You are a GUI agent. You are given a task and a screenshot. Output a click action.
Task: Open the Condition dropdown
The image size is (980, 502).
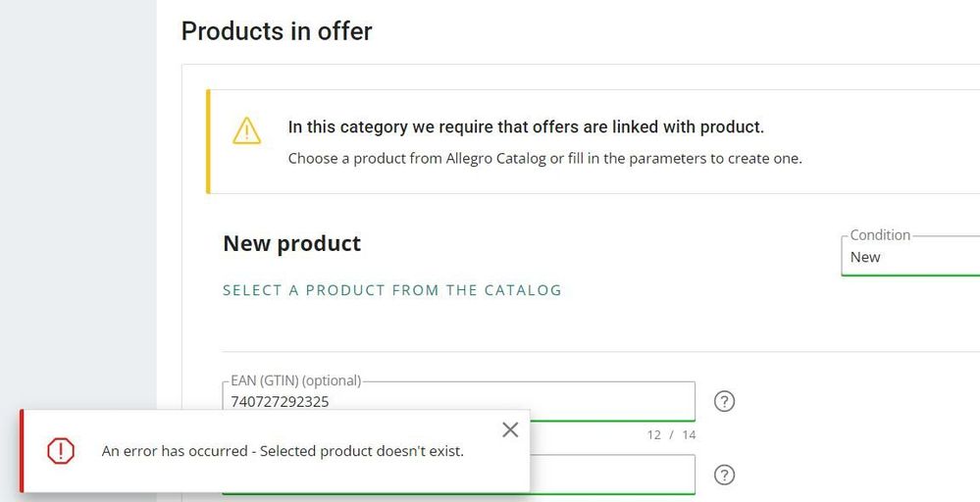pyautogui.click(x=910, y=256)
